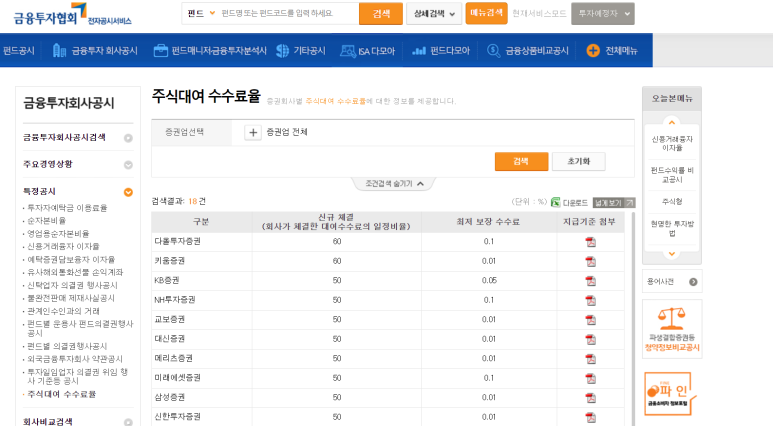Image resolution: width=773 pixels, height=426 pixels.
Task: Expand the 회사비교검색 sidebar section
Action: 128,422
